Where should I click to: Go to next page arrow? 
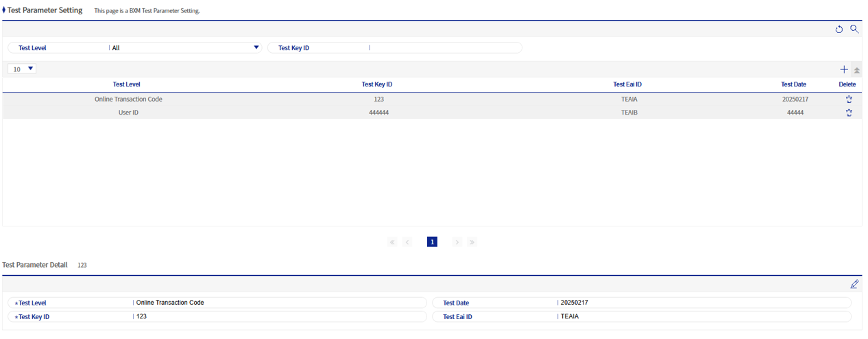[457, 242]
